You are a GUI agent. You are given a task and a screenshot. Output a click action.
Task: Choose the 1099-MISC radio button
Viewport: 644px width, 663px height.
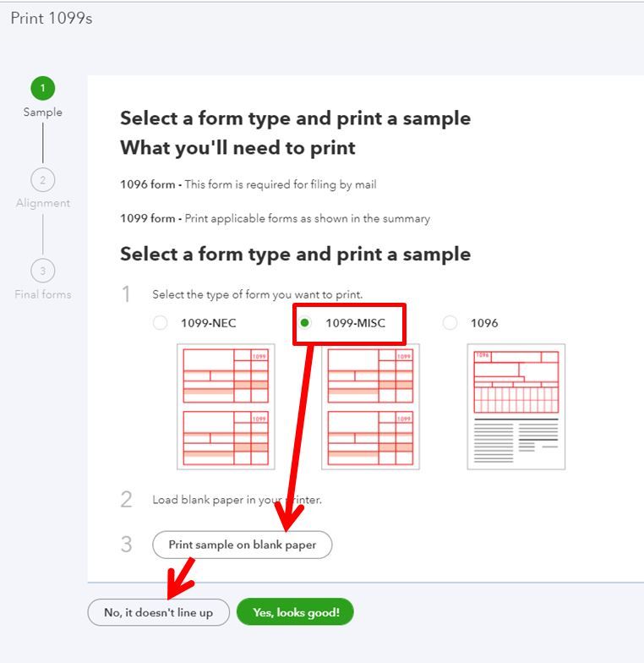coord(304,323)
